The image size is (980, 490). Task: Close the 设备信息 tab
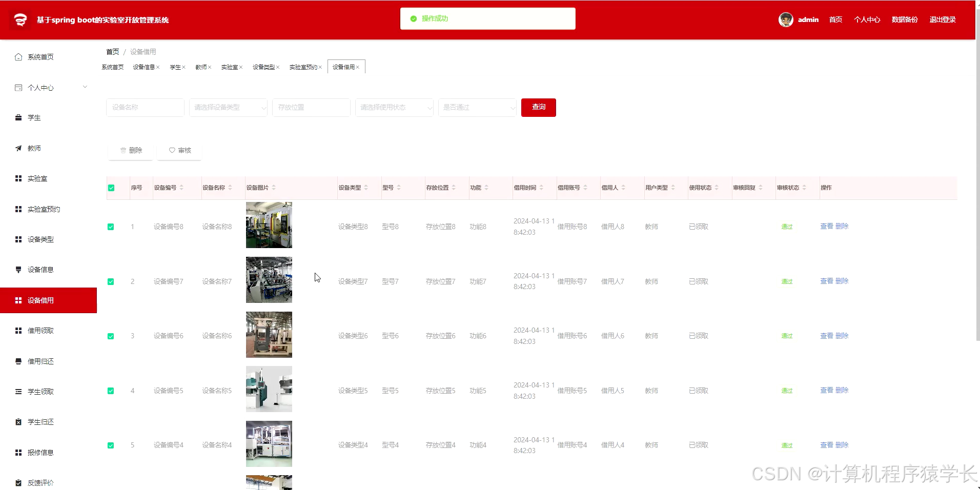click(158, 67)
